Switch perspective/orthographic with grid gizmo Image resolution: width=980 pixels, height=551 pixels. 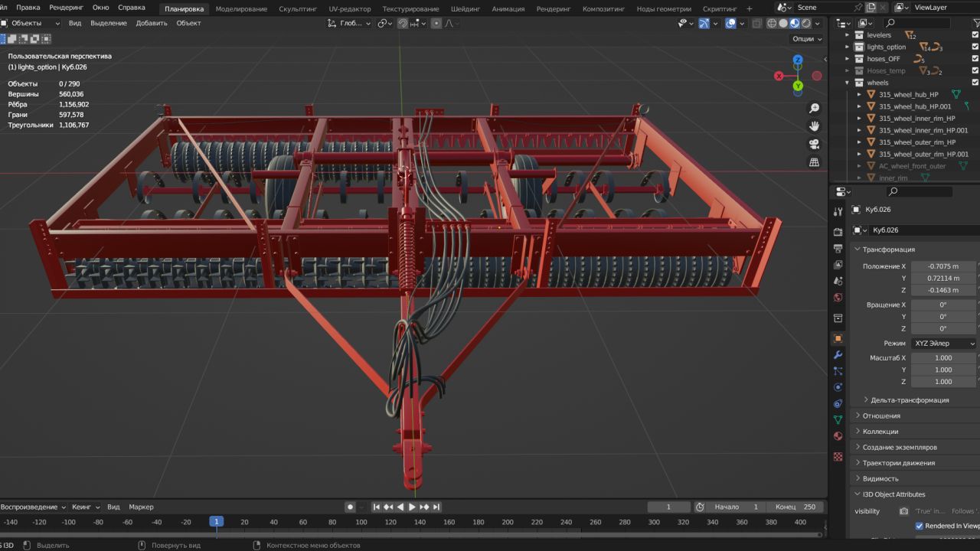pos(814,162)
